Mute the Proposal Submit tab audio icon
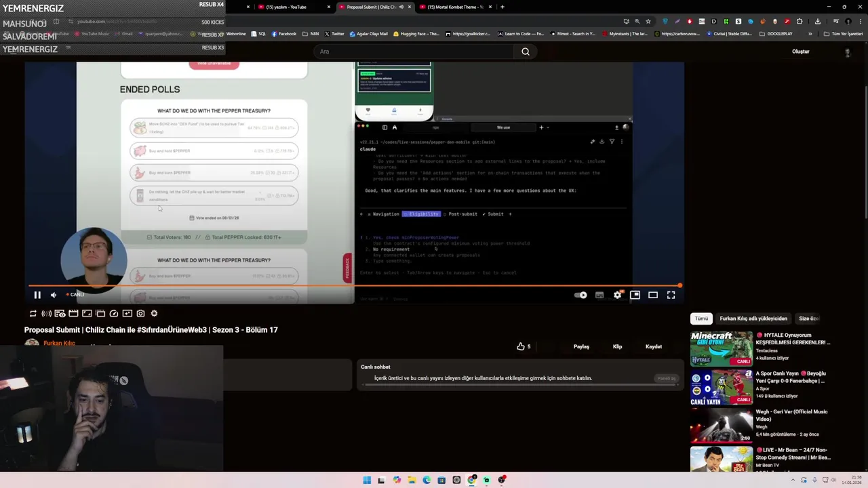Screen dimensions: 868x488 401,7
